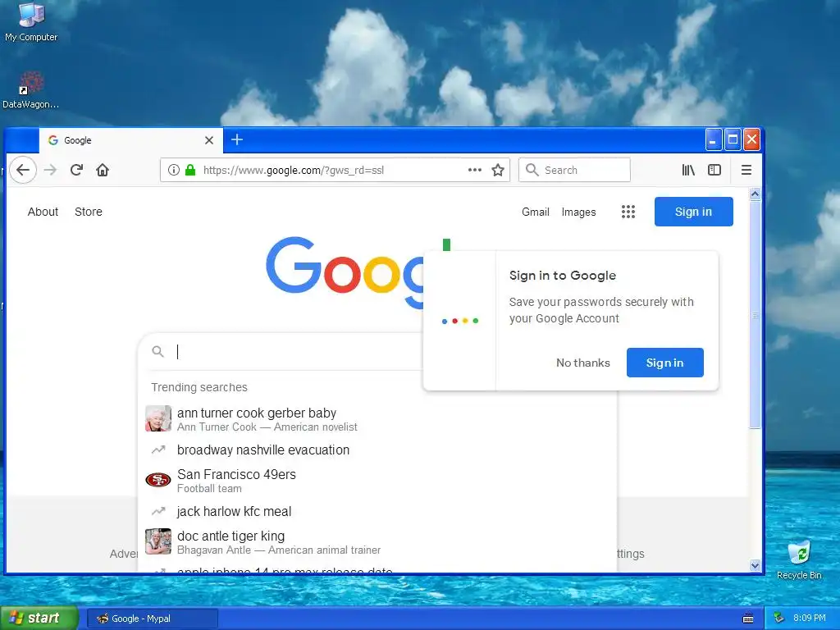The width and height of the screenshot is (840, 630).
Task: Focus the toolbar Search input box
Action: pos(574,170)
